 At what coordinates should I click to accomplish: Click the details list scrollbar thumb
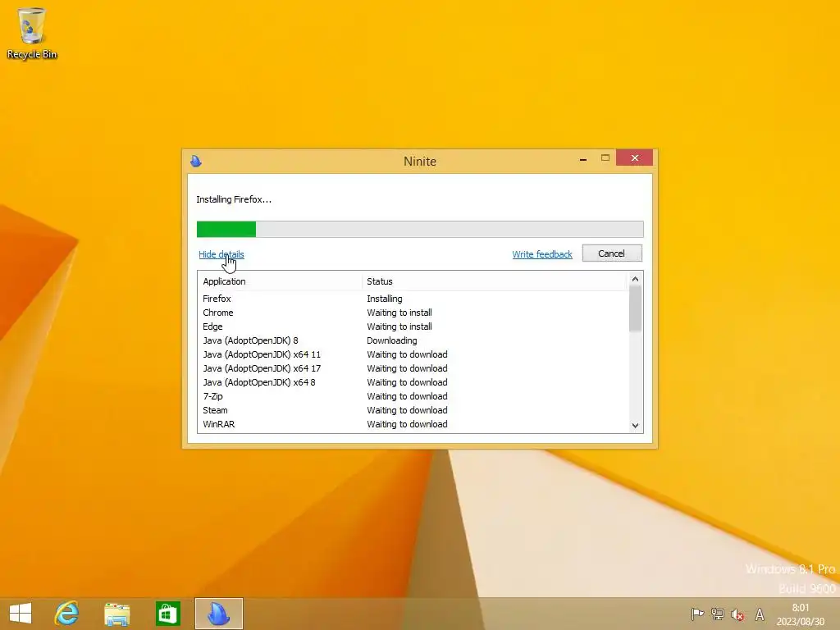coord(636,309)
